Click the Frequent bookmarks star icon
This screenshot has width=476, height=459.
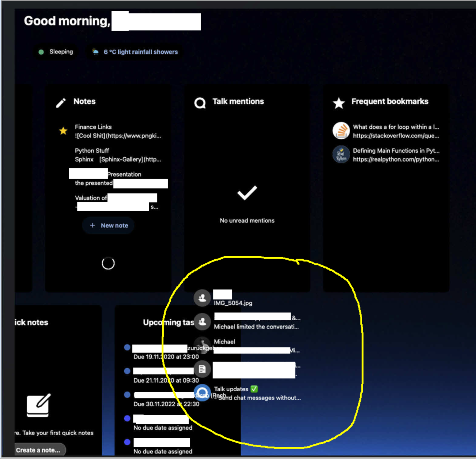tap(339, 103)
